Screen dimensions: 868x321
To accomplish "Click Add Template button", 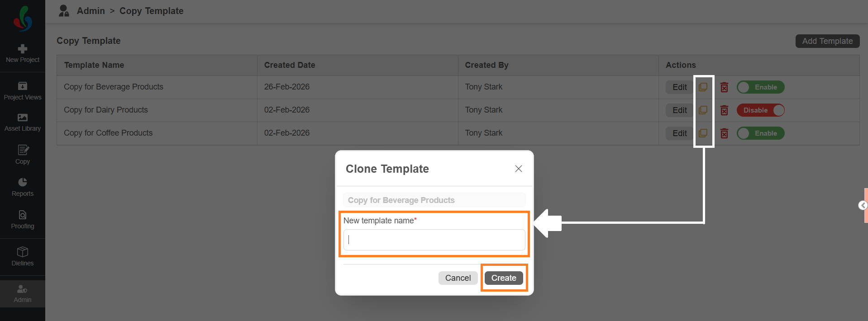I will pos(827,41).
